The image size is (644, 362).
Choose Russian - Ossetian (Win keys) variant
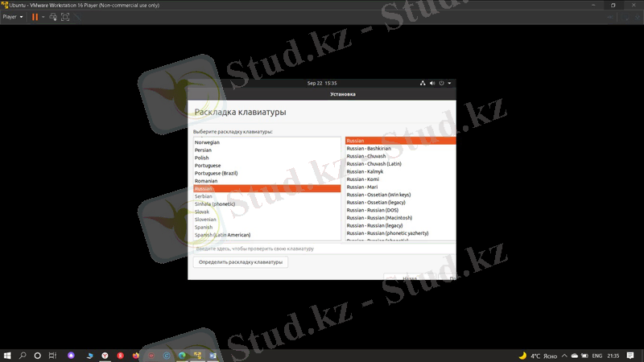(400, 195)
